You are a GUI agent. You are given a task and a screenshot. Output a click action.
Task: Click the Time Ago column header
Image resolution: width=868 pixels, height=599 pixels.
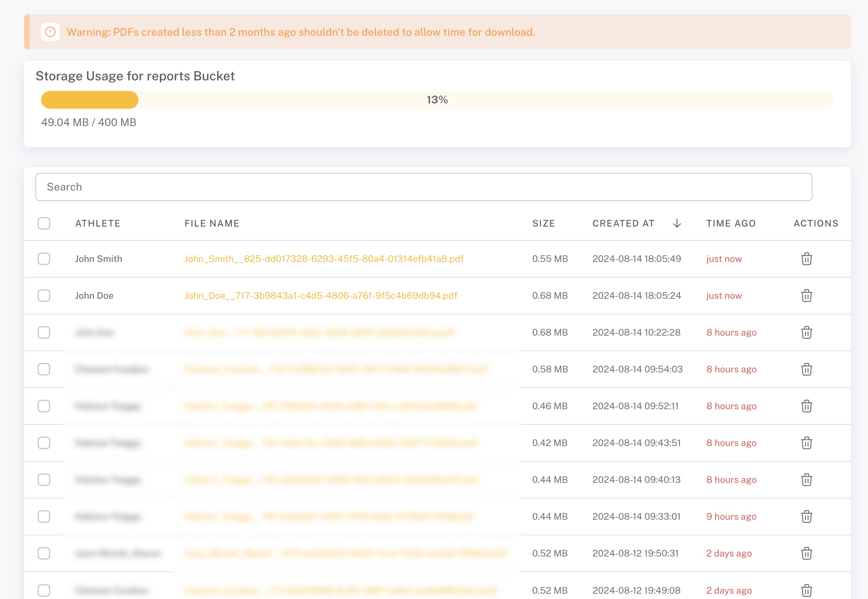731,223
